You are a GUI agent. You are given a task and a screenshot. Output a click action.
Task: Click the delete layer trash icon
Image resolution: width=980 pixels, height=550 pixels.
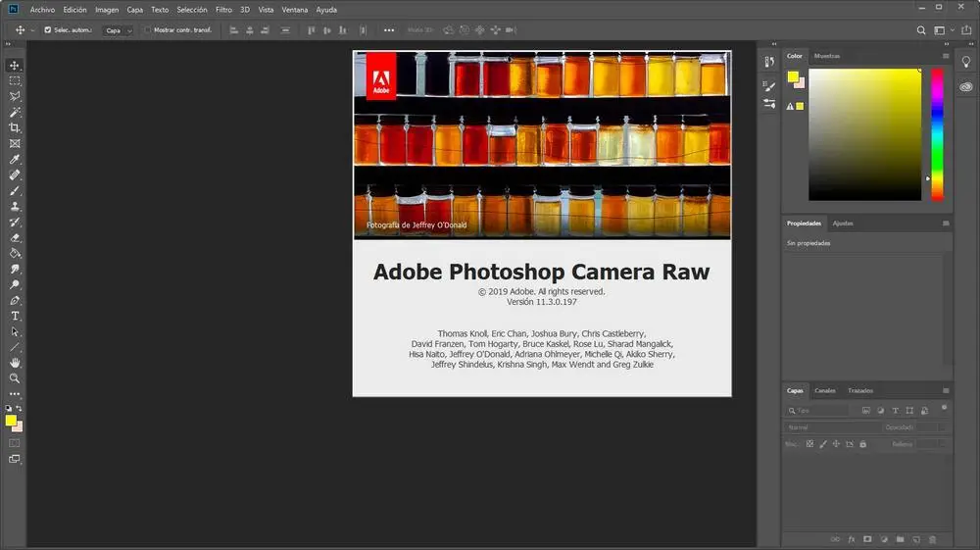click(x=932, y=539)
